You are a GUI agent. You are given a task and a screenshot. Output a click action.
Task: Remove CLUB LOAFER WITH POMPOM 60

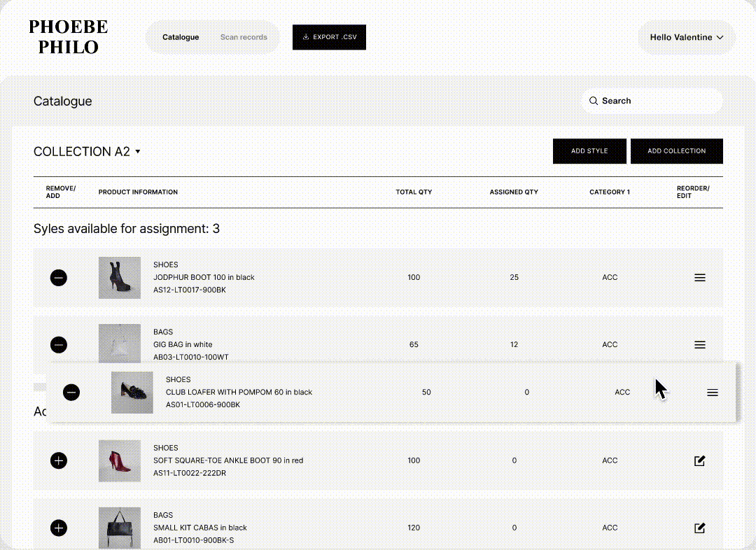(x=71, y=393)
